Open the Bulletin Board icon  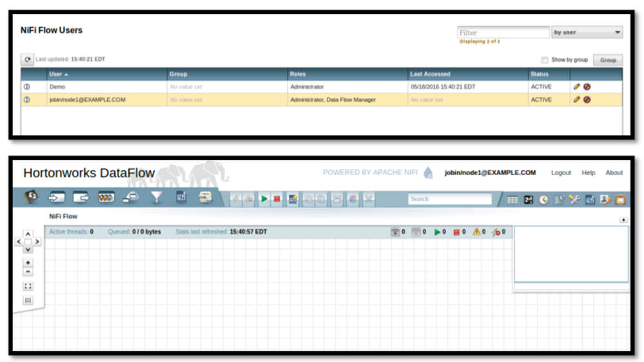click(x=621, y=200)
